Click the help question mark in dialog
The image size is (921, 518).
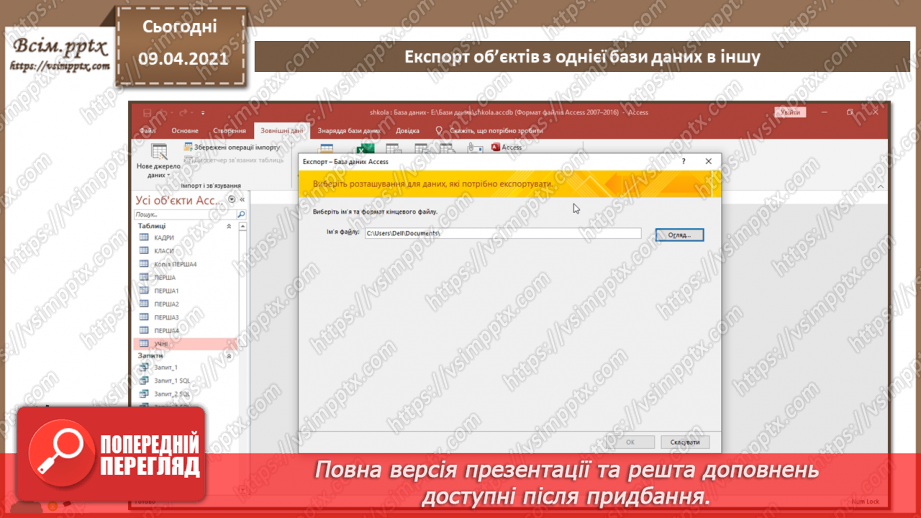(x=683, y=161)
